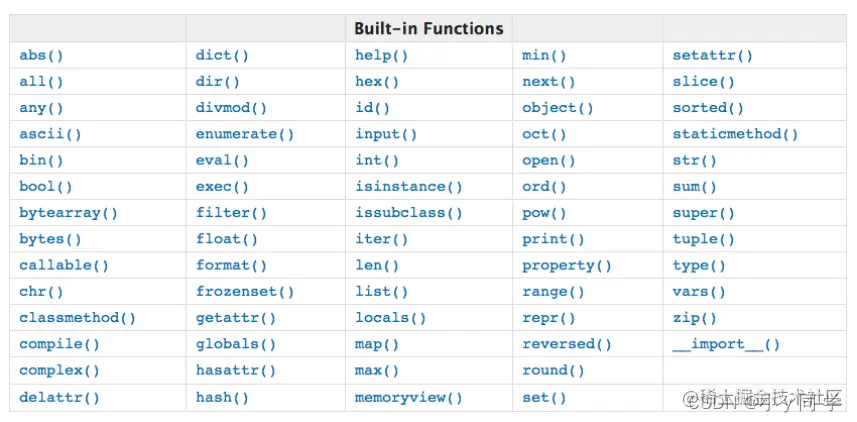This screenshot has height=422, width=857.
Task: Open the frozenset() link
Action: pos(245,292)
